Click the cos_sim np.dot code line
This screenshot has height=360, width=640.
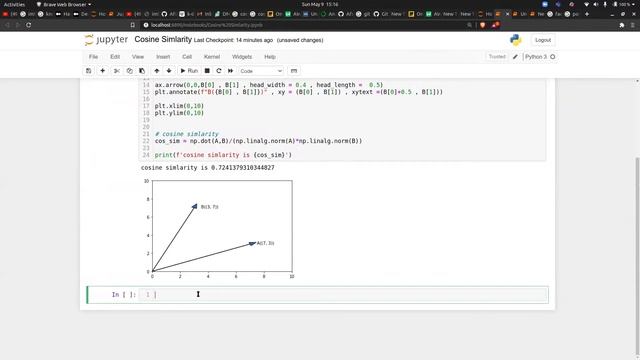click(x=258, y=141)
